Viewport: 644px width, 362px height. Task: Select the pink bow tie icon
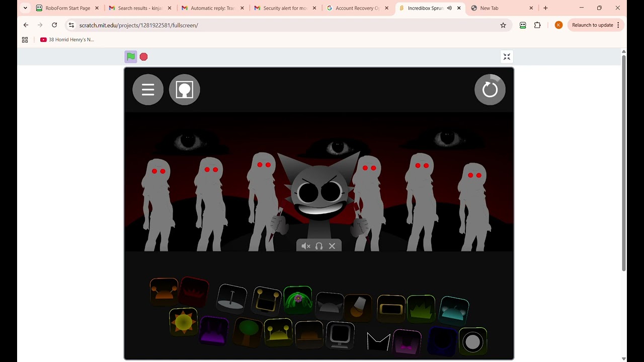(x=407, y=342)
